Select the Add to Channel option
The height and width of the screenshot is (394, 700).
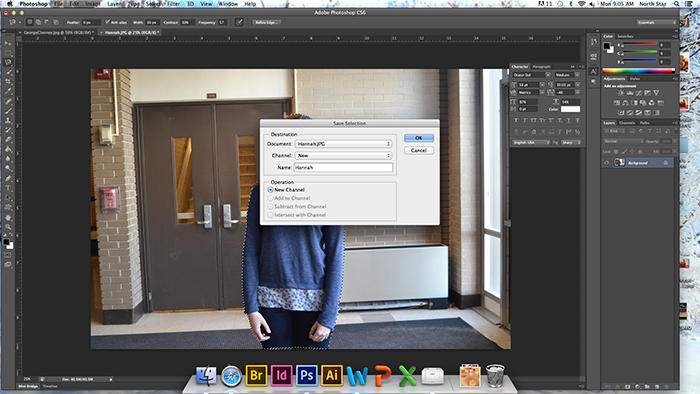coord(270,198)
